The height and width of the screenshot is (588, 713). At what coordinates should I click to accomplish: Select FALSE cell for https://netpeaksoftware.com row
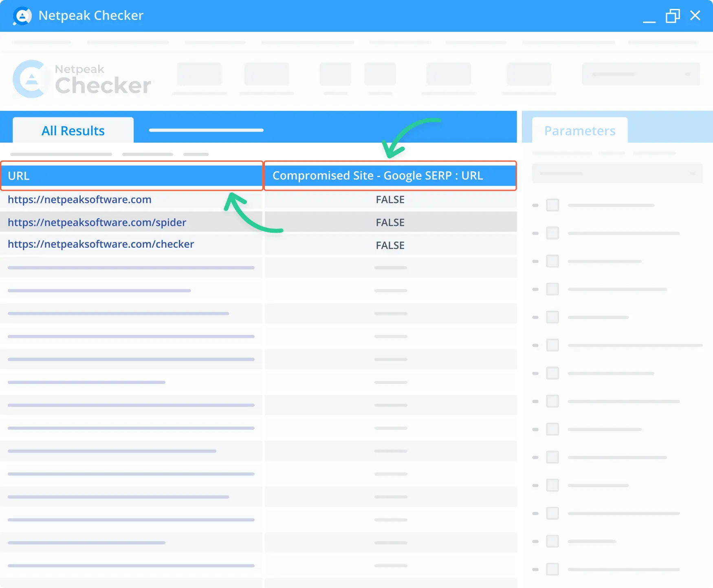[390, 200]
